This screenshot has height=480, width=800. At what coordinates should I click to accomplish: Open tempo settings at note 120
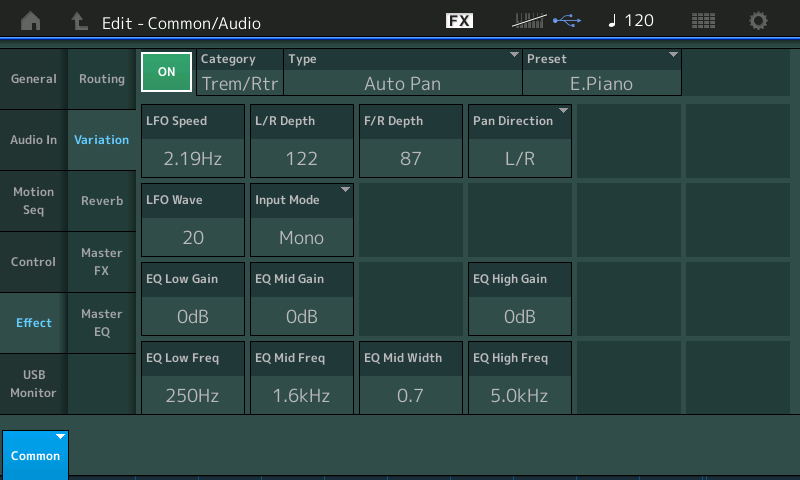pos(631,21)
